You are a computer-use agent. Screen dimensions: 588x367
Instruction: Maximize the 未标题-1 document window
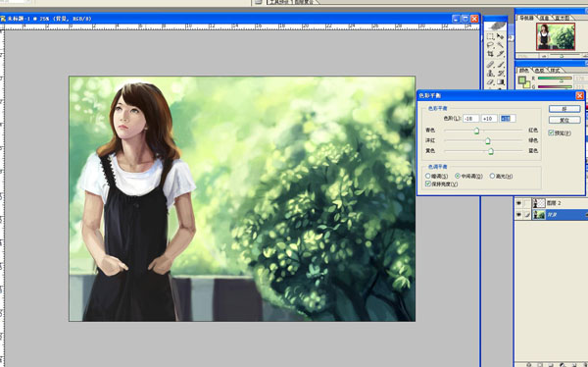coord(465,19)
